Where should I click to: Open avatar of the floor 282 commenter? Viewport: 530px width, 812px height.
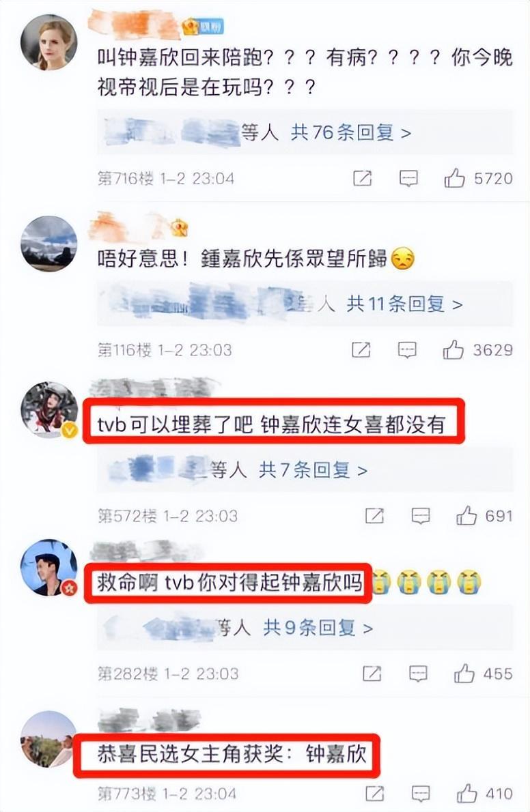[48, 568]
